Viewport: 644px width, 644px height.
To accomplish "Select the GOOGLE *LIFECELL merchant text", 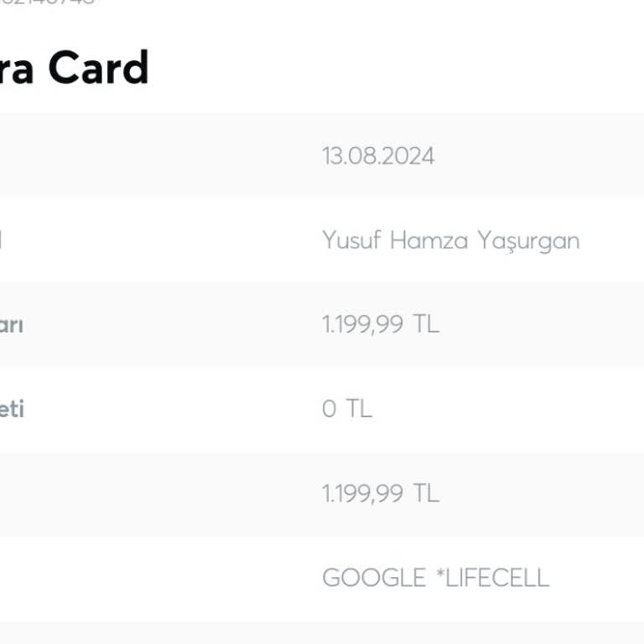I will pyautogui.click(x=435, y=578).
